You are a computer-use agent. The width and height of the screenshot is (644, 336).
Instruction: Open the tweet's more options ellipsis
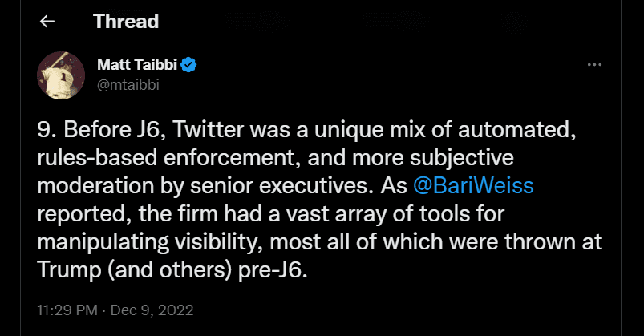click(594, 65)
